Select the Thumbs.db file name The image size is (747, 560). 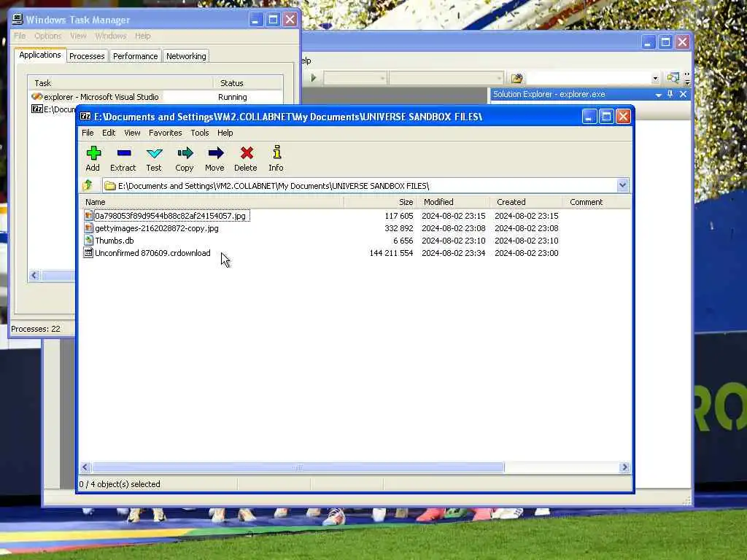pyautogui.click(x=115, y=241)
